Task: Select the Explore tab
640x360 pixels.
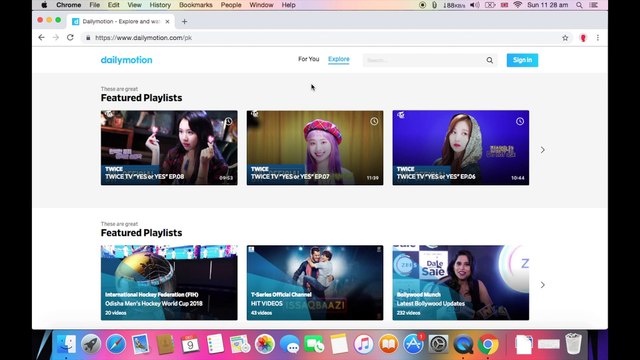Action: 339,59
